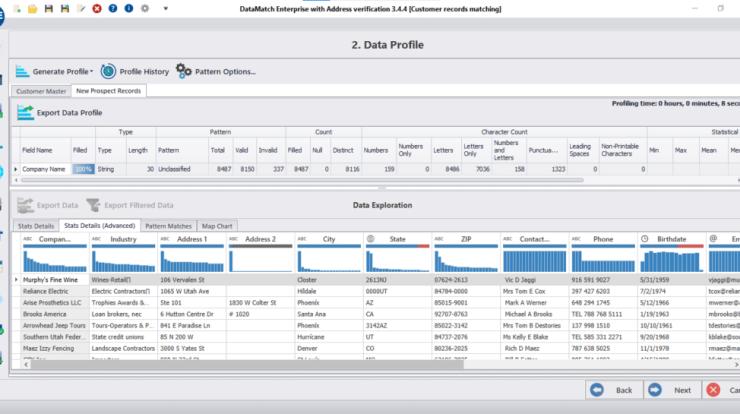Click the new project icon in title toolbar

pos(17,8)
